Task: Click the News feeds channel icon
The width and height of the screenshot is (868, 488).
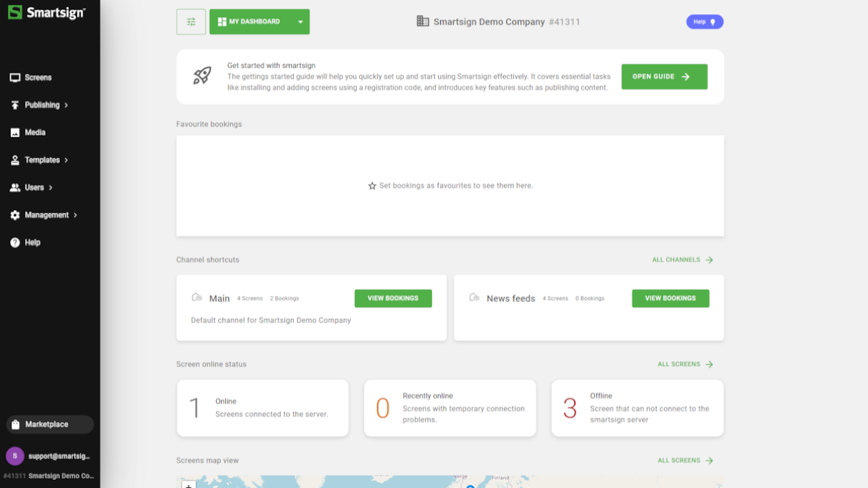Action: (x=475, y=298)
